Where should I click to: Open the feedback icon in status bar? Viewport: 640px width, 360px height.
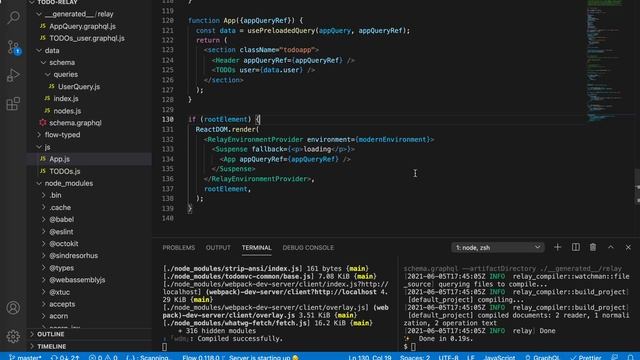point(615,357)
